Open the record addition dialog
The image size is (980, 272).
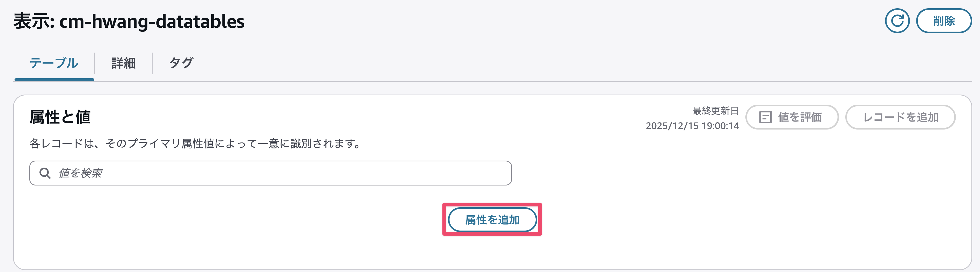(x=900, y=117)
